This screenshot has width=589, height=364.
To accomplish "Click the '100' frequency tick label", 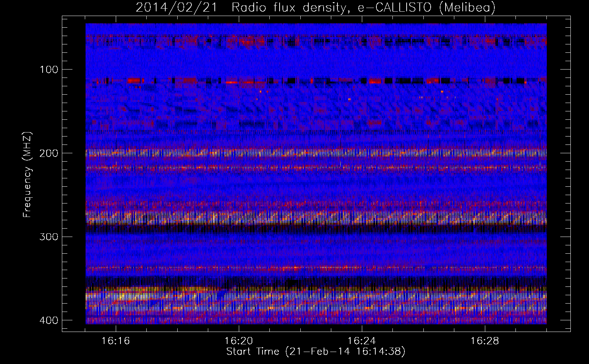I will coord(48,70).
